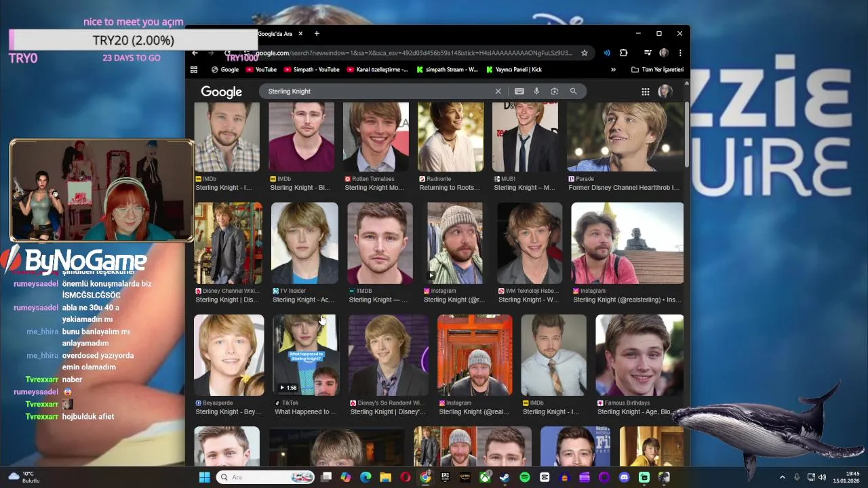Show hidden system tray icons chevron

[x=782, y=477]
